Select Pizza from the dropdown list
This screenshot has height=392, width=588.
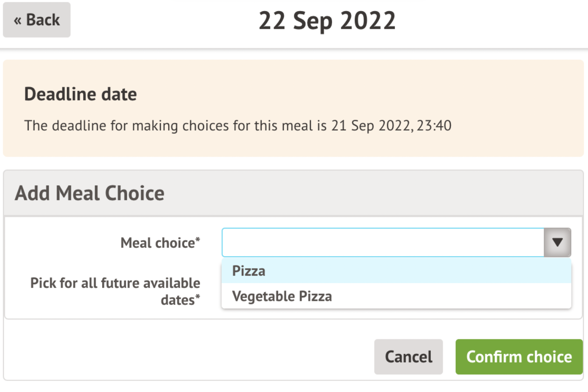(249, 271)
